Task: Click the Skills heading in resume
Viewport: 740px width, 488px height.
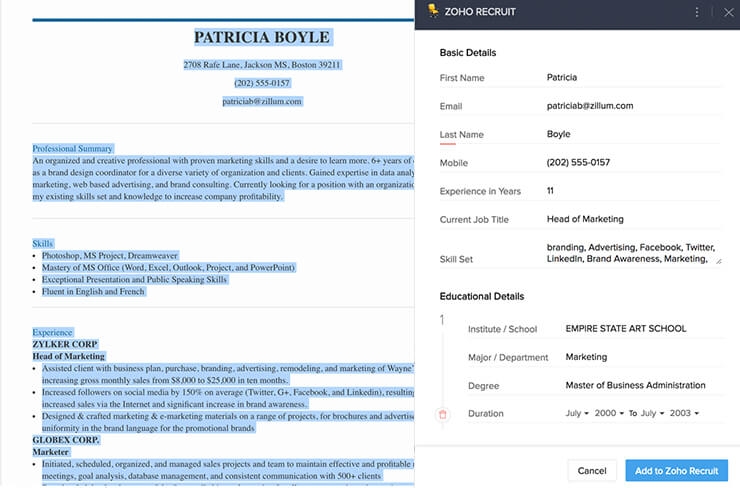Action: pos(42,244)
